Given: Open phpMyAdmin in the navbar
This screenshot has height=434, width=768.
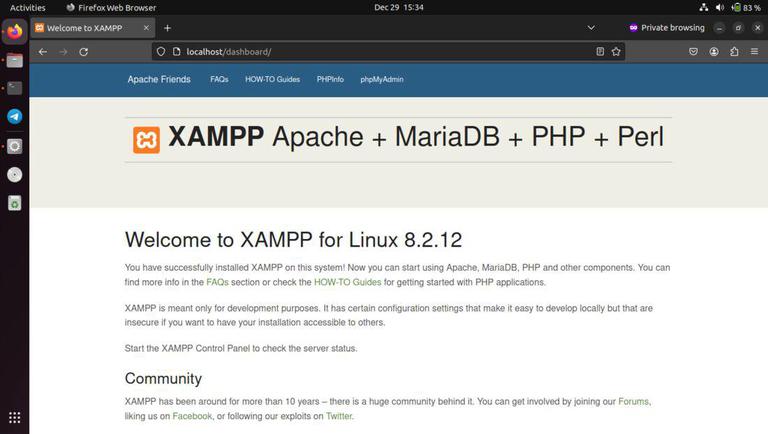Looking at the screenshot, I should point(382,79).
